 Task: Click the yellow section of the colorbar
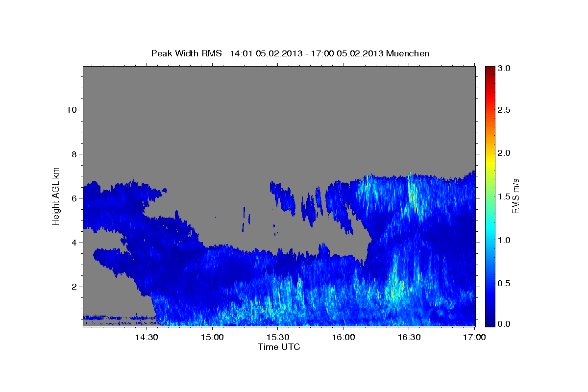tap(490, 162)
